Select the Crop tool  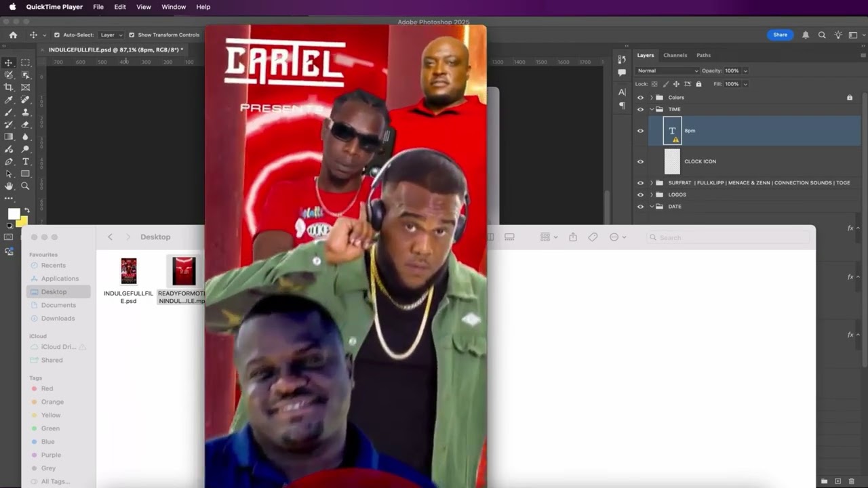coord(9,87)
